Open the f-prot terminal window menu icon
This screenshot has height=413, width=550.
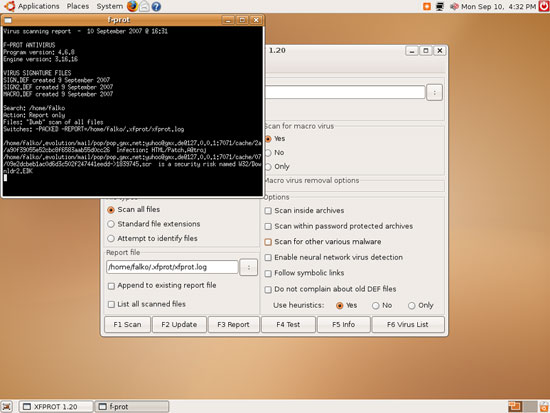coord(8,20)
